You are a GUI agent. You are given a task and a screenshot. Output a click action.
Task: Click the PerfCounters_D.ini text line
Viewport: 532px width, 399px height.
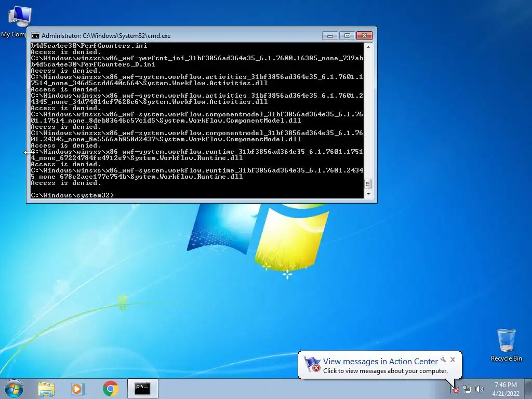[93, 64]
